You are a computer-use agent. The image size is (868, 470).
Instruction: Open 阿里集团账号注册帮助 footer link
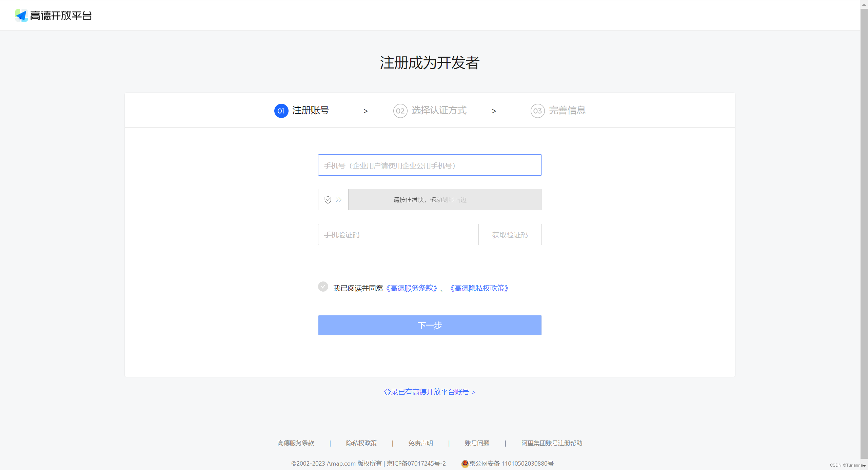(x=552, y=443)
